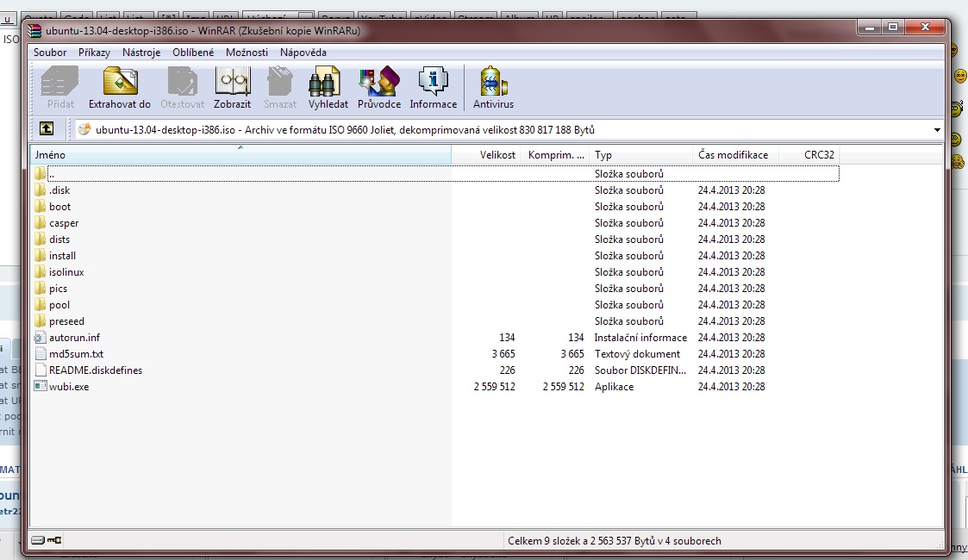This screenshot has height=560, width=968.
Task: Click the drive icon in status bar
Action: (38, 540)
